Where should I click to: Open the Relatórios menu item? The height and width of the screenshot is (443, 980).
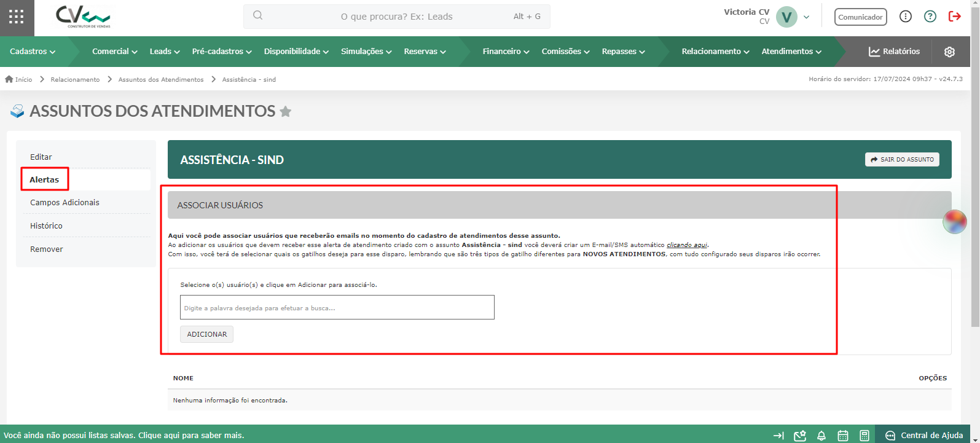(894, 52)
